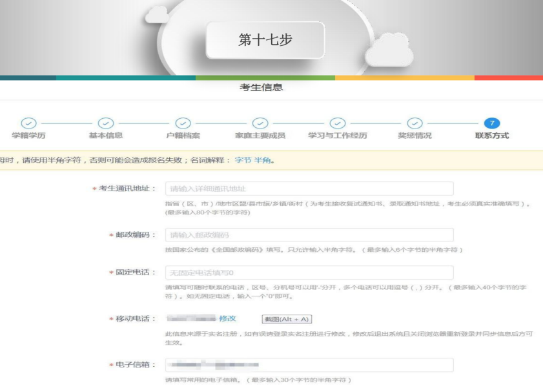Click the 半角 explanation link
The height and width of the screenshot is (392, 543).
[262, 160]
